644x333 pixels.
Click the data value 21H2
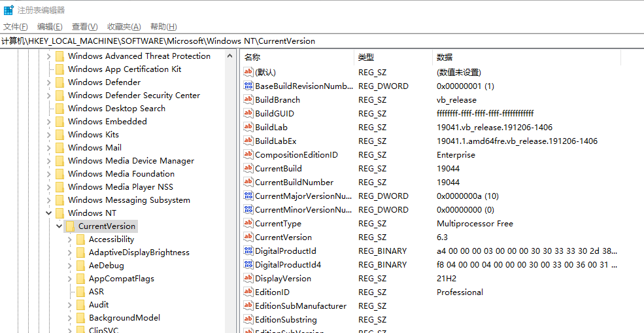coord(447,278)
